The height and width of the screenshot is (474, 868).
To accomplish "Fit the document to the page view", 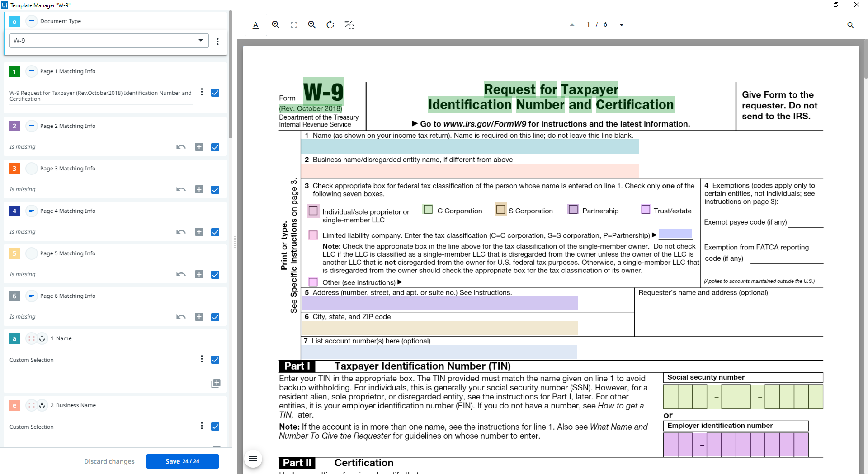I will [294, 25].
